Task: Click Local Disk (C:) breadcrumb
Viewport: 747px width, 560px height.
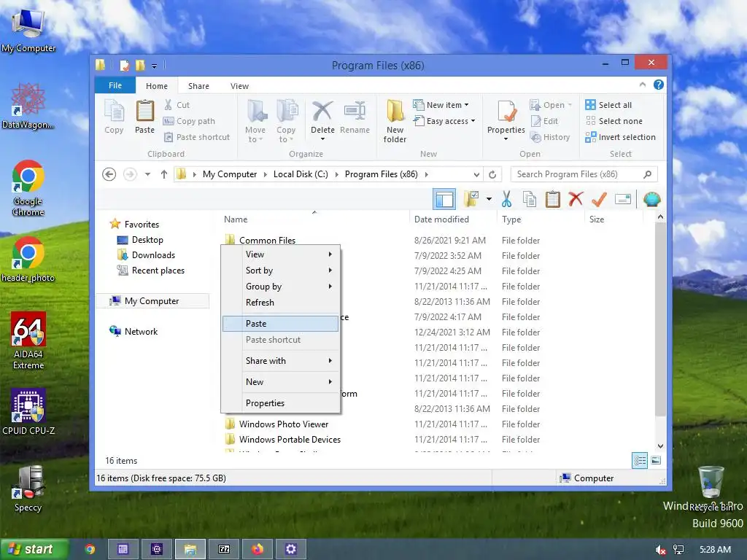Action: (301, 174)
